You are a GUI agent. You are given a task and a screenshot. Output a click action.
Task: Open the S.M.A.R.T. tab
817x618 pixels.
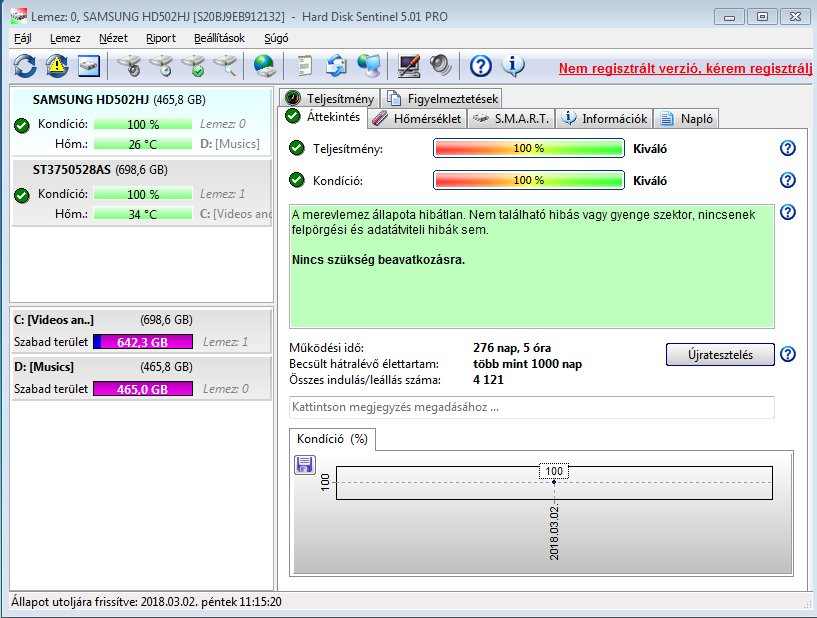(511, 119)
